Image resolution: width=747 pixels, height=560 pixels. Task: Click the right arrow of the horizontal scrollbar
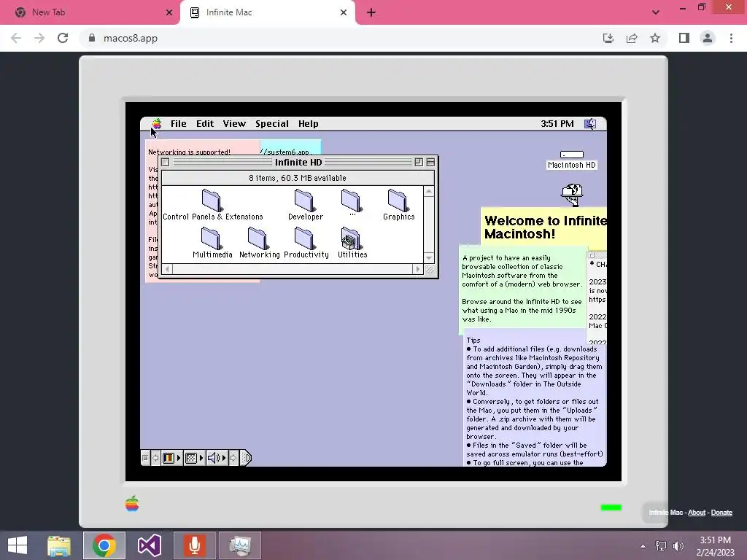point(418,269)
